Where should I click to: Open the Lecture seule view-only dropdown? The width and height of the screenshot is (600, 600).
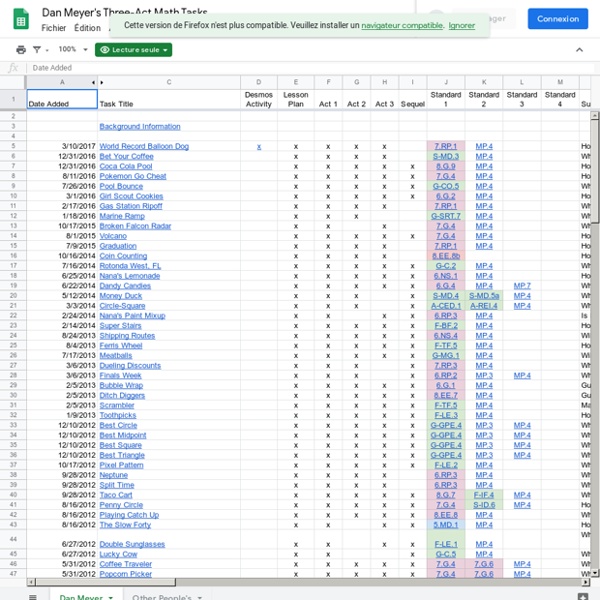click(134, 50)
